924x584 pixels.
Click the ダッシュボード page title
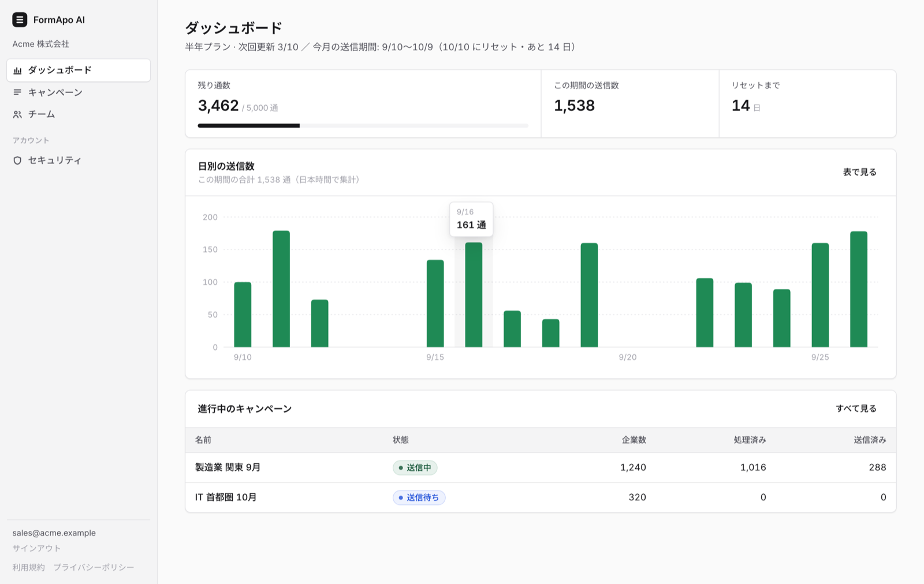233,28
